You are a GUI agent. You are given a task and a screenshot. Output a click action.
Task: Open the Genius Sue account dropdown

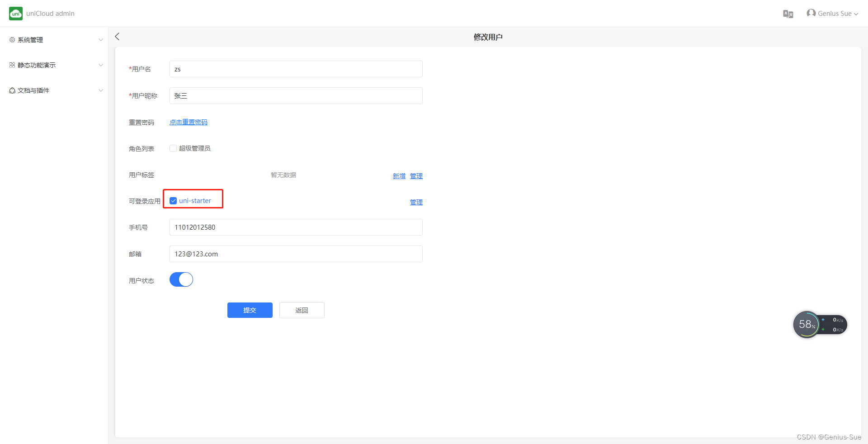tap(832, 14)
